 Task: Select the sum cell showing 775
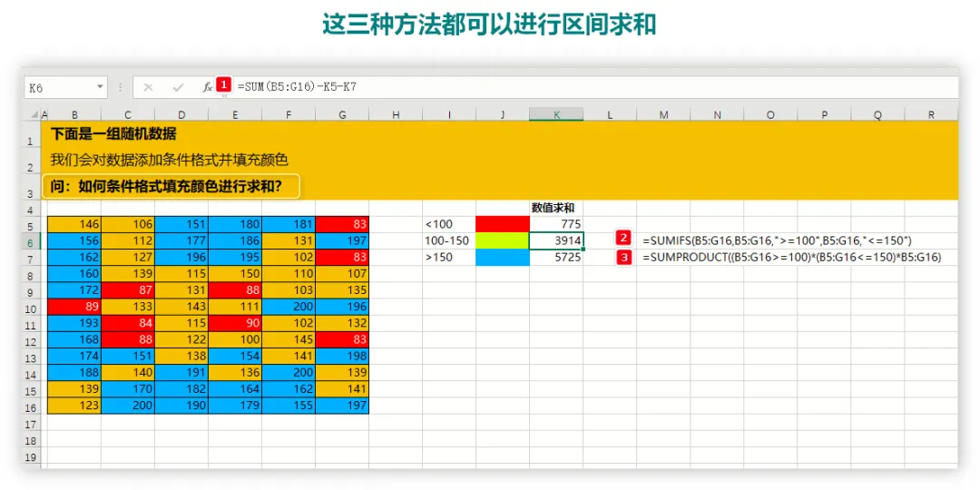coord(556,224)
